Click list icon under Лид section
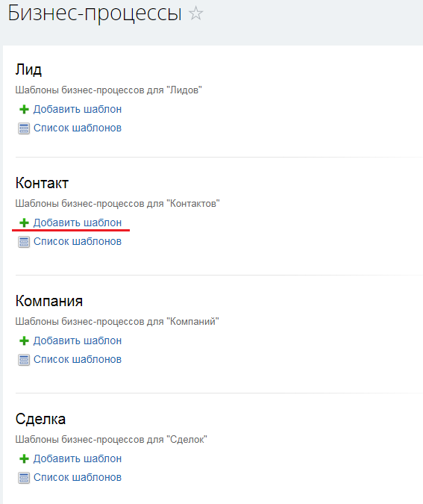This screenshot has width=423, height=504. click(x=24, y=128)
